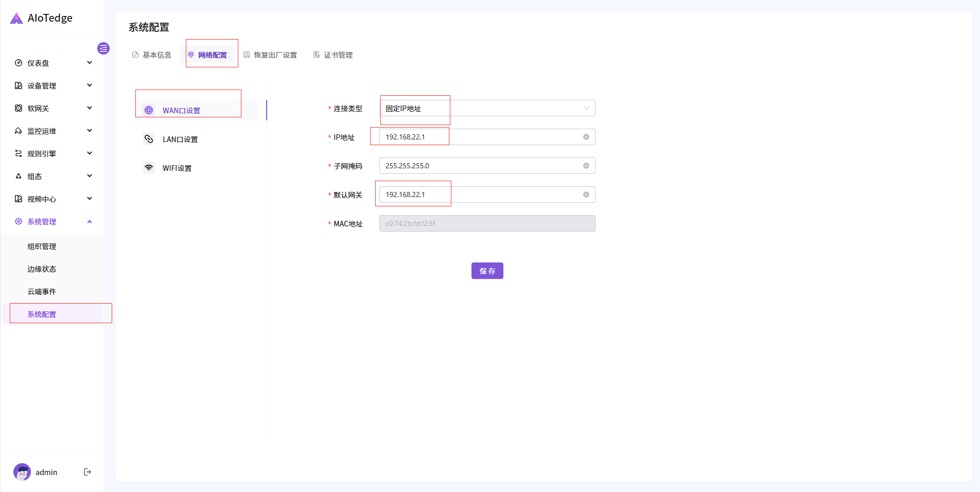The height and width of the screenshot is (492, 980).
Task: Clear the IP地址 field with its X icon
Action: tap(586, 137)
